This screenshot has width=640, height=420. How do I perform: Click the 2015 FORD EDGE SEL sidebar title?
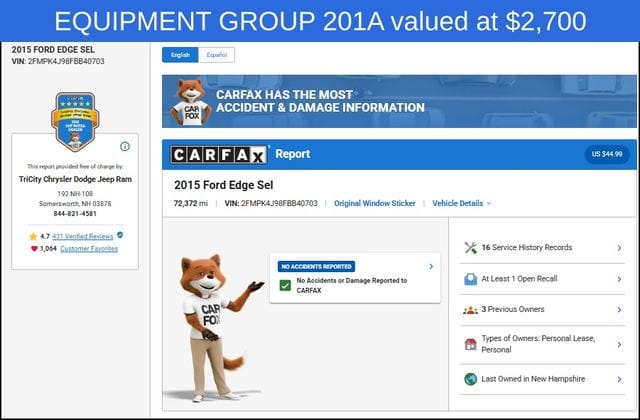pyautogui.click(x=53, y=50)
